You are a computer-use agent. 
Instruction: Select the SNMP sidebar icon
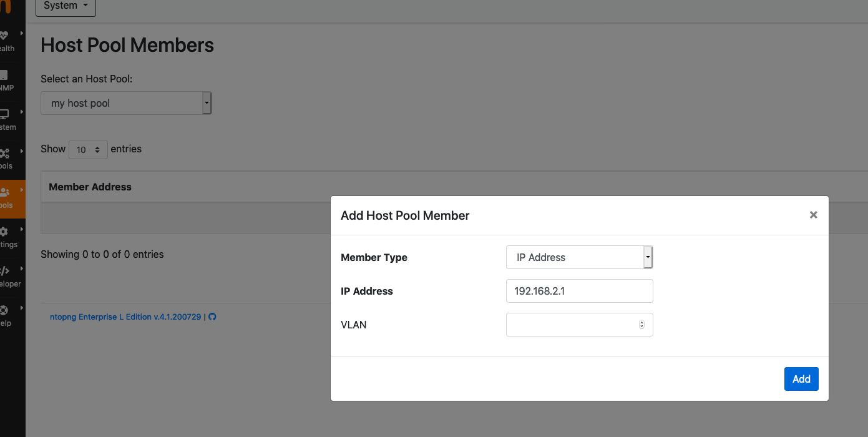click(x=5, y=76)
